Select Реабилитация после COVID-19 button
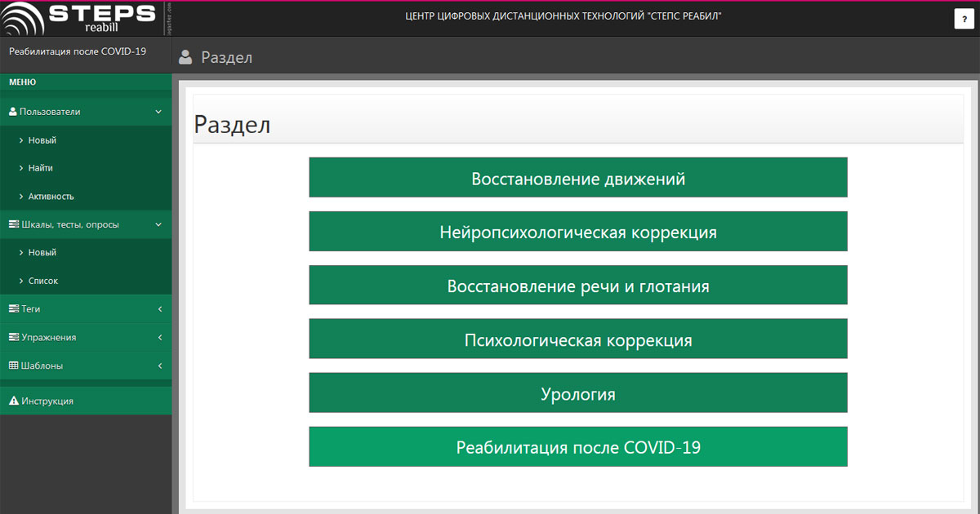Screen dimensions: 980x514 pyautogui.click(x=577, y=447)
